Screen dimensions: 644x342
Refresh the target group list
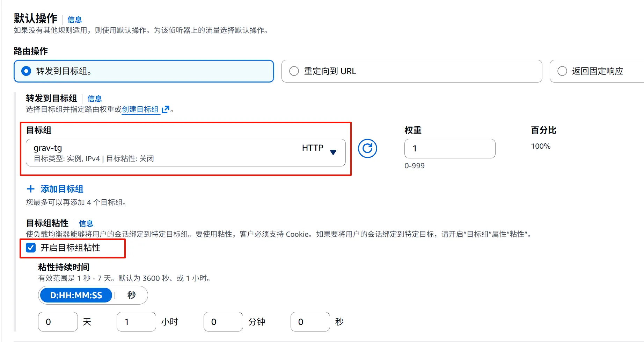click(367, 148)
